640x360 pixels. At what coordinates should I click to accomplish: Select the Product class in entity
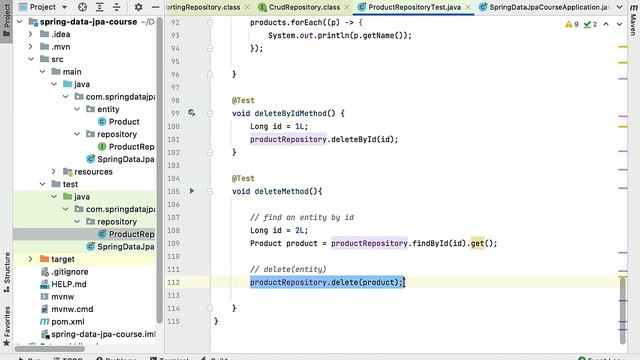pyautogui.click(x=119, y=122)
